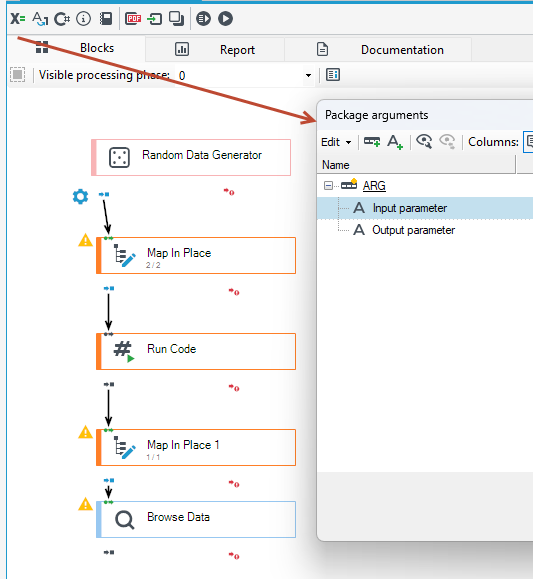Open the Documentation tab
Screen dimensions: 533x579
[378, 49]
